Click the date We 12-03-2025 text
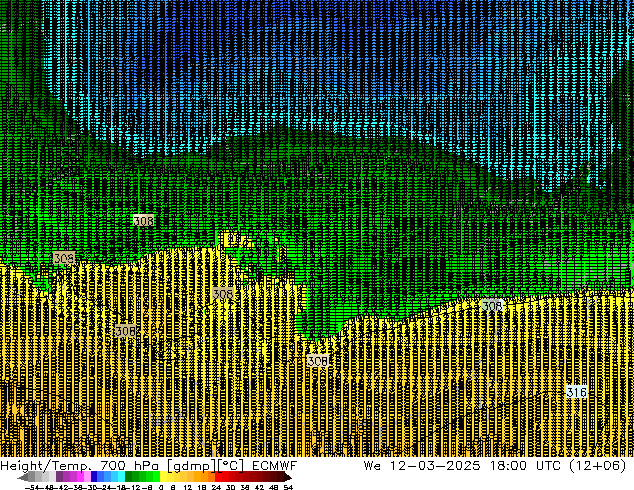Image resolution: width=634 pixels, height=490 pixels. [422, 466]
